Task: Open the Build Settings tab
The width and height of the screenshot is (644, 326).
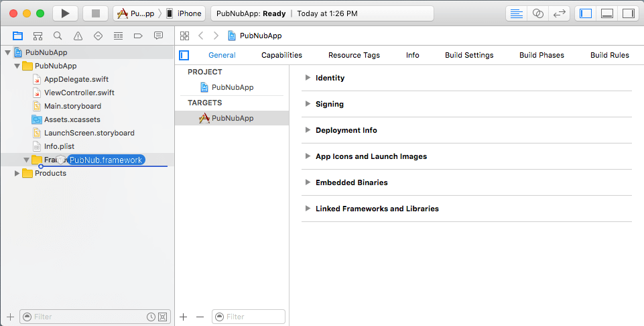Action: [x=469, y=55]
